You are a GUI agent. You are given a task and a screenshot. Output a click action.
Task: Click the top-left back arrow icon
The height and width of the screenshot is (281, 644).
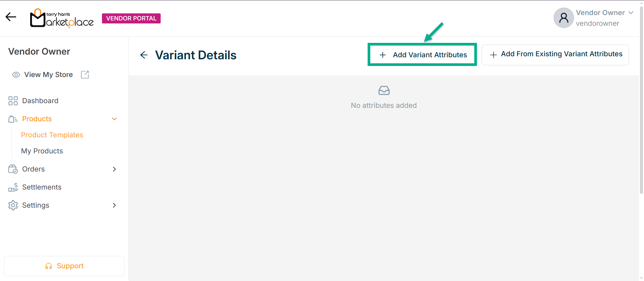pyautogui.click(x=11, y=17)
